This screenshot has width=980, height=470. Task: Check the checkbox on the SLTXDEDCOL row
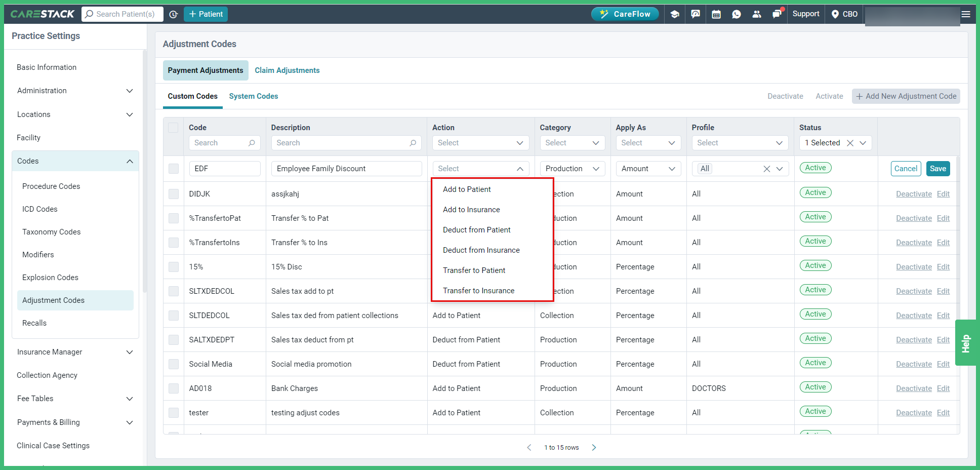point(173,291)
